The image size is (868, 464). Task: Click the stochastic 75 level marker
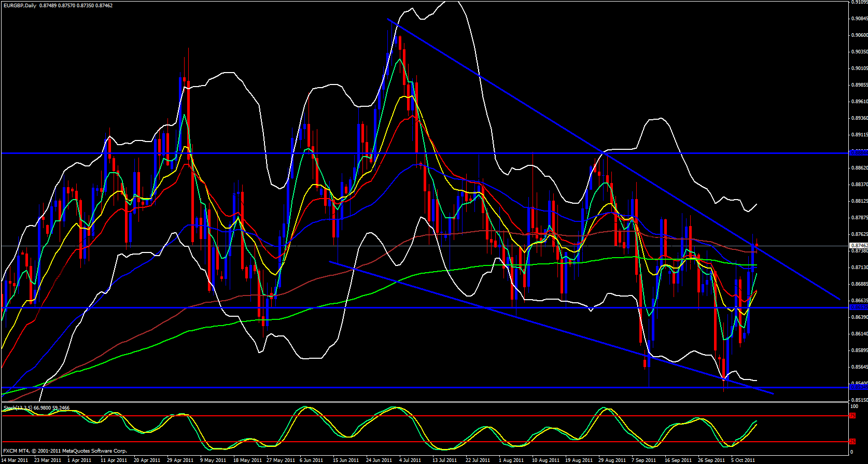tap(852, 416)
